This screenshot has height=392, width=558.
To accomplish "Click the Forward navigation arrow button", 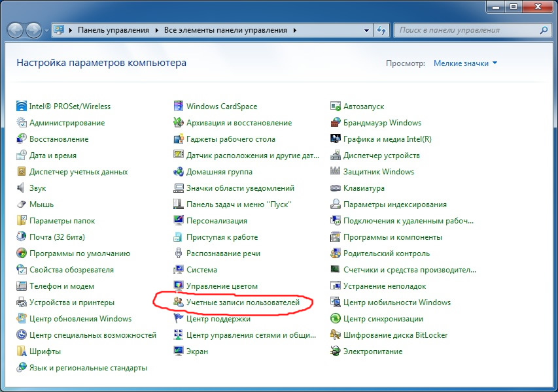I will 34,30.
